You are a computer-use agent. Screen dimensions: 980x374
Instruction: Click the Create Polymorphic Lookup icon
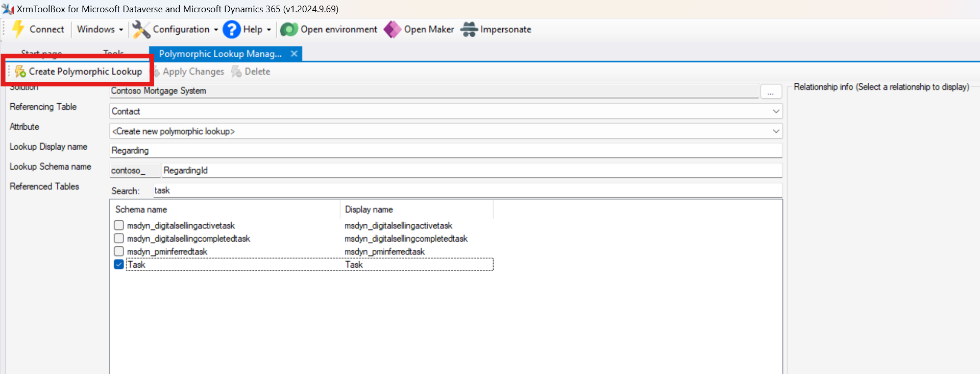click(20, 72)
